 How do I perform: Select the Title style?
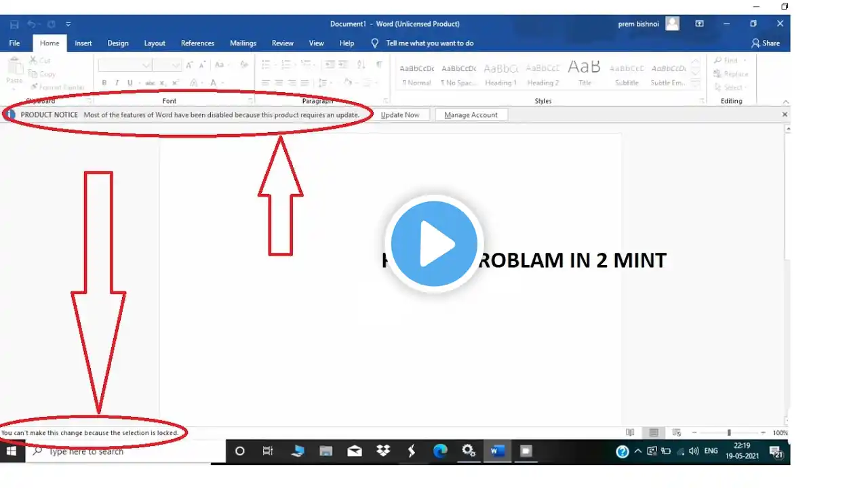pyautogui.click(x=585, y=74)
